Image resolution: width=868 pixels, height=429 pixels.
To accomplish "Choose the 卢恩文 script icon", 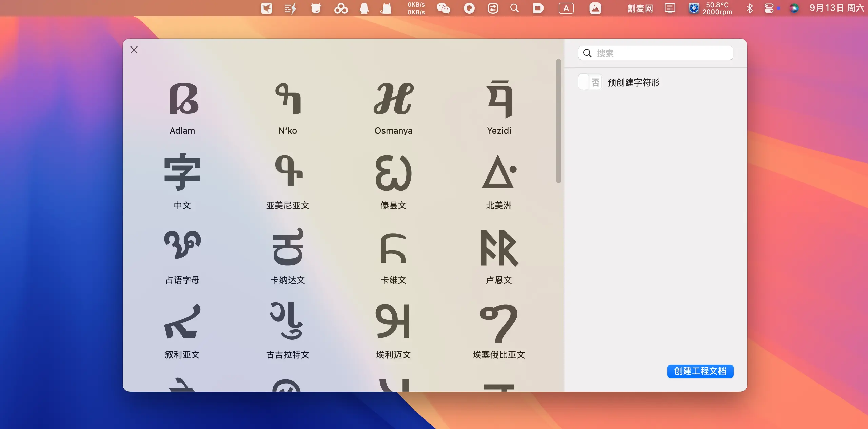I will [499, 248].
